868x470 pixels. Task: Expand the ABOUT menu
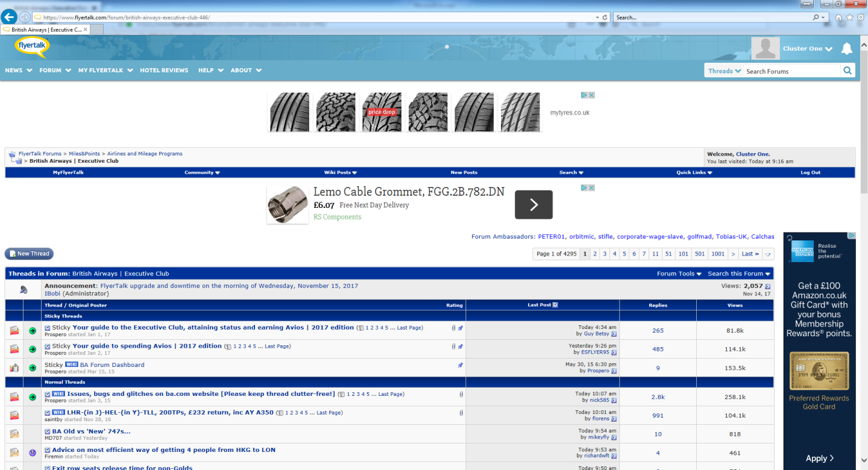246,70
